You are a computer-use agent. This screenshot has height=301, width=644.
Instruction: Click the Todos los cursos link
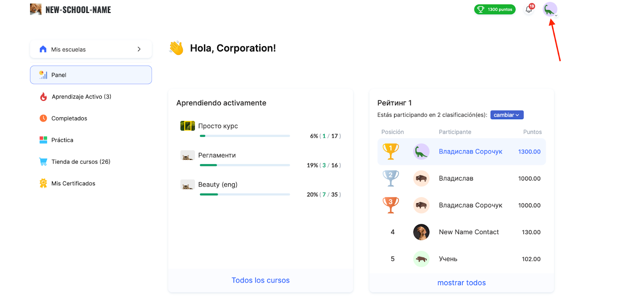pyautogui.click(x=260, y=280)
